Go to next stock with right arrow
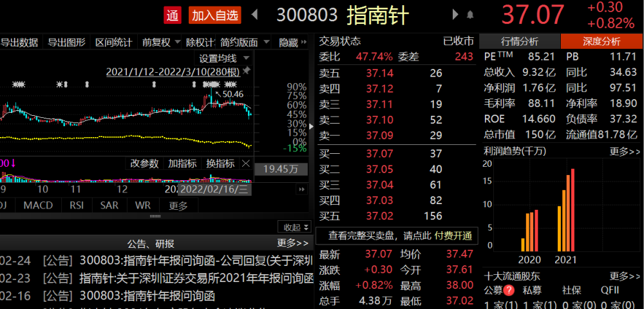The width and height of the screenshot is (644, 309). (x=455, y=15)
